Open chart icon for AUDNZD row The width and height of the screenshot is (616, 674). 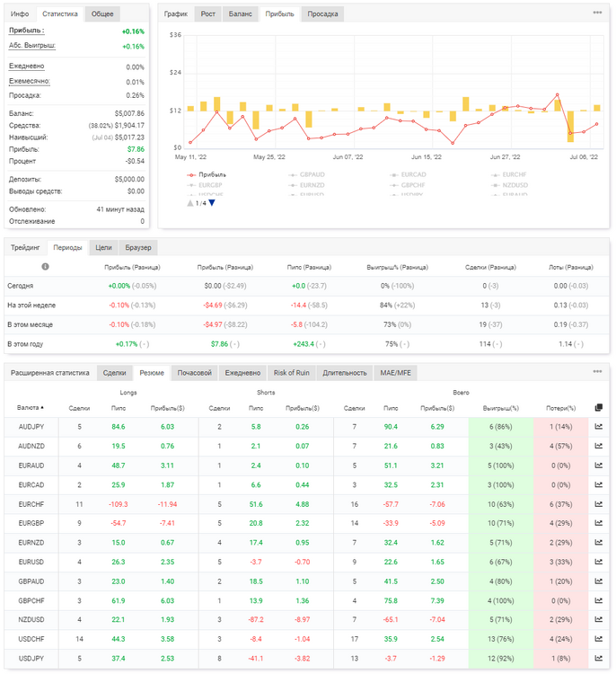coord(598,446)
